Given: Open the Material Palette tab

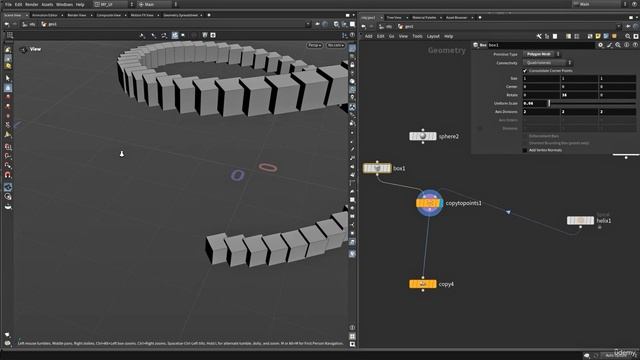Looking at the screenshot, I should click(x=424, y=18).
